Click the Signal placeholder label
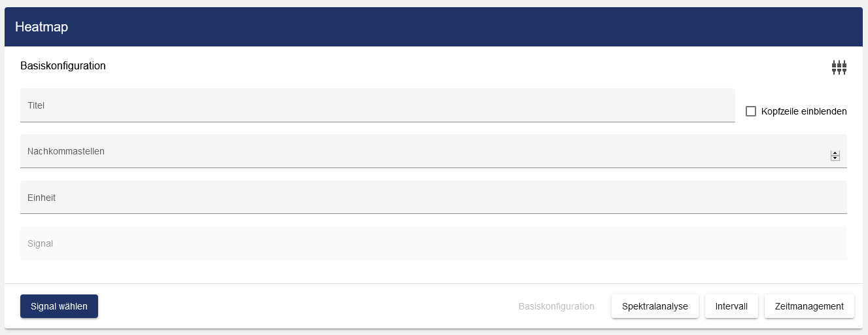868x335 pixels. (x=40, y=243)
